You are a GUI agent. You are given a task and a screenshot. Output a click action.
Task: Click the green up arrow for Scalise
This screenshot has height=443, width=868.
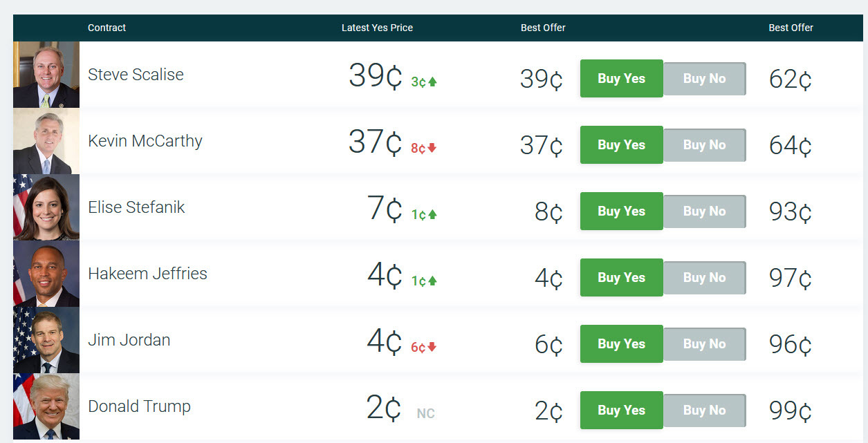tap(433, 82)
